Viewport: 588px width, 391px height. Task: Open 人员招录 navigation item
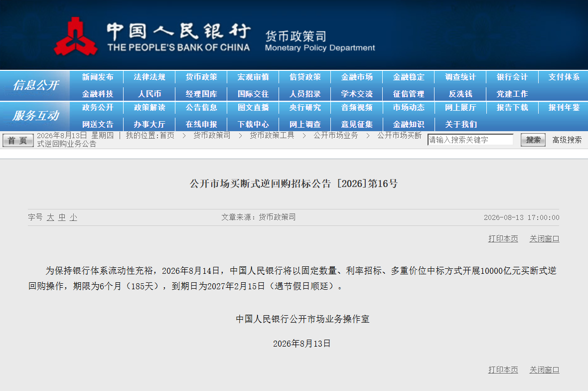point(305,94)
